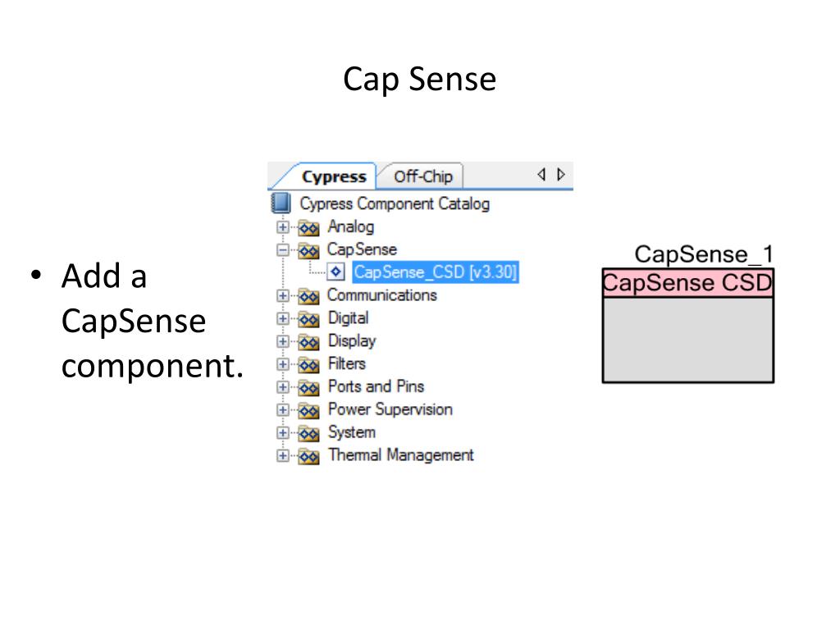
Task: Click the Cypress Component Catalog book icon
Action: click(x=281, y=203)
